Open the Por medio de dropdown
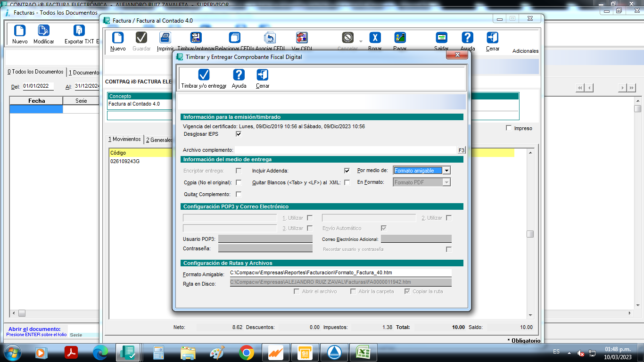Viewport: 644px width, 362px height. (x=447, y=171)
